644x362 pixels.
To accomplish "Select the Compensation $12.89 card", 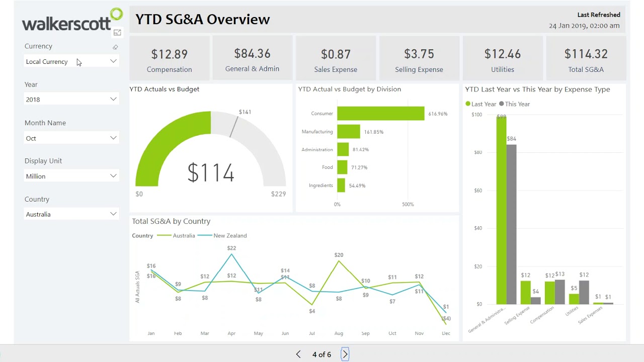I will [170, 58].
